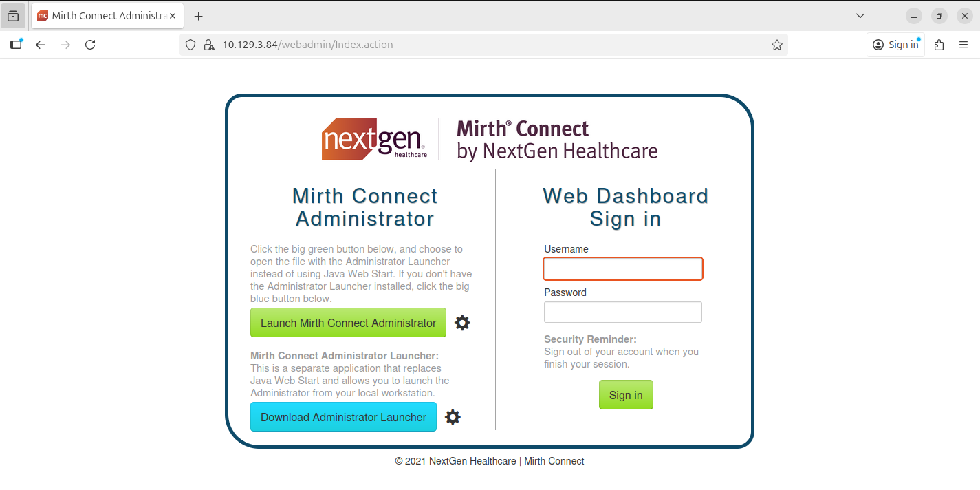Viewport: 980px width, 490px height.
Task: Open Firefox View recent browsing icon
Action: click(x=13, y=16)
